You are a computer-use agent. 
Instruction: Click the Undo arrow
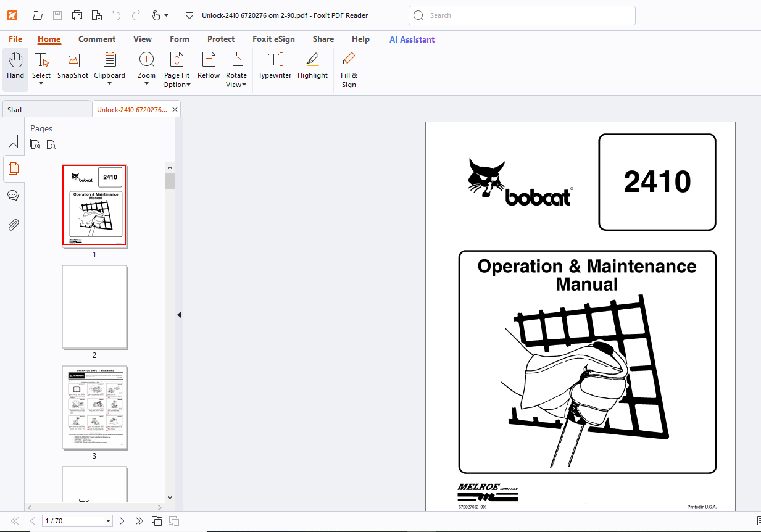click(x=116, y=15)
